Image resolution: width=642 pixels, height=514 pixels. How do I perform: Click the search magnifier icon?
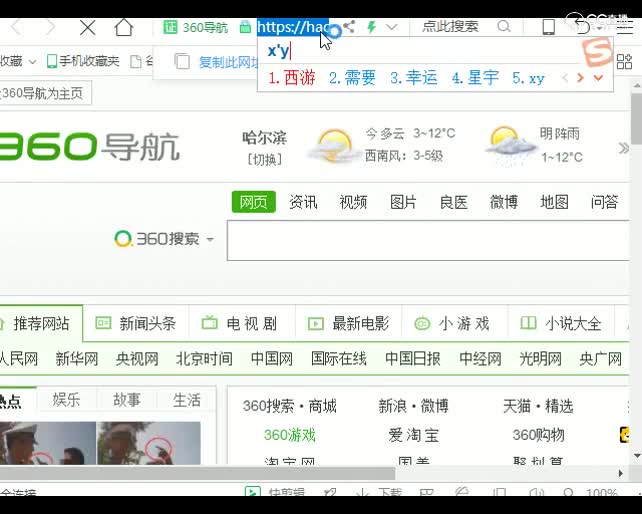(x=504, y=27)
